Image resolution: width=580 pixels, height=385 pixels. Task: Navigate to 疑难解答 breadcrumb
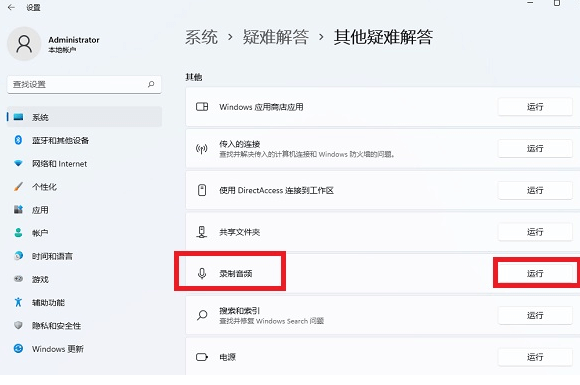coord(276,37)
